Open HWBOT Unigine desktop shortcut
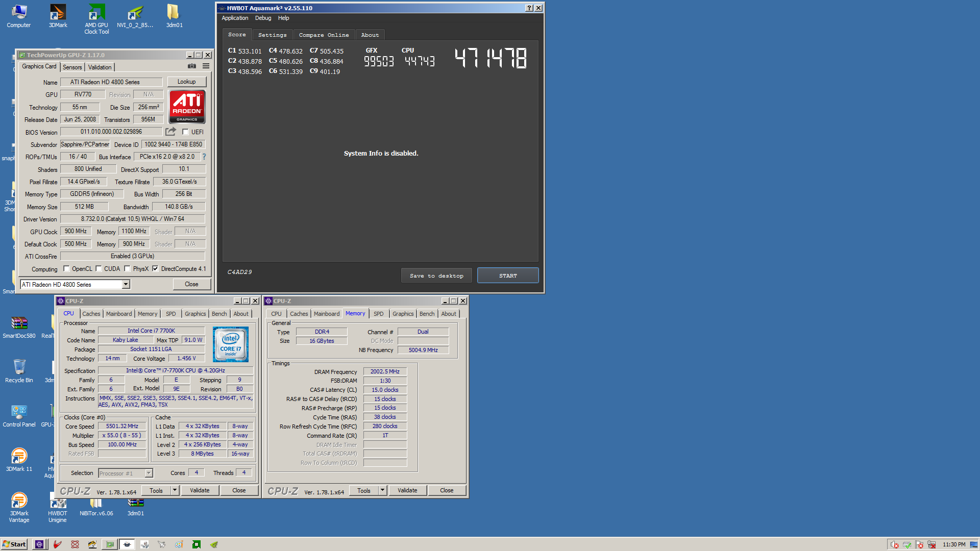The height and width of the screenshot is (551, 980). [x=58, y=507]
